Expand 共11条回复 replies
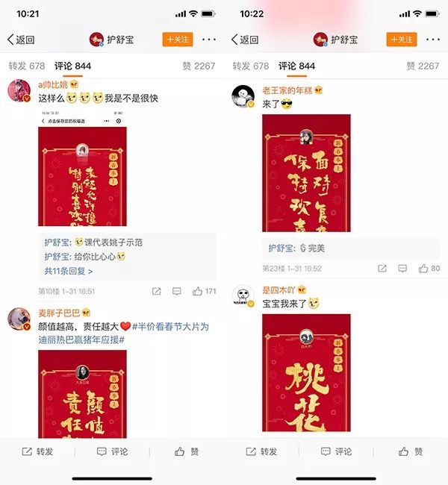This screenshot has width=448, height=485. [x=69, y=271]
